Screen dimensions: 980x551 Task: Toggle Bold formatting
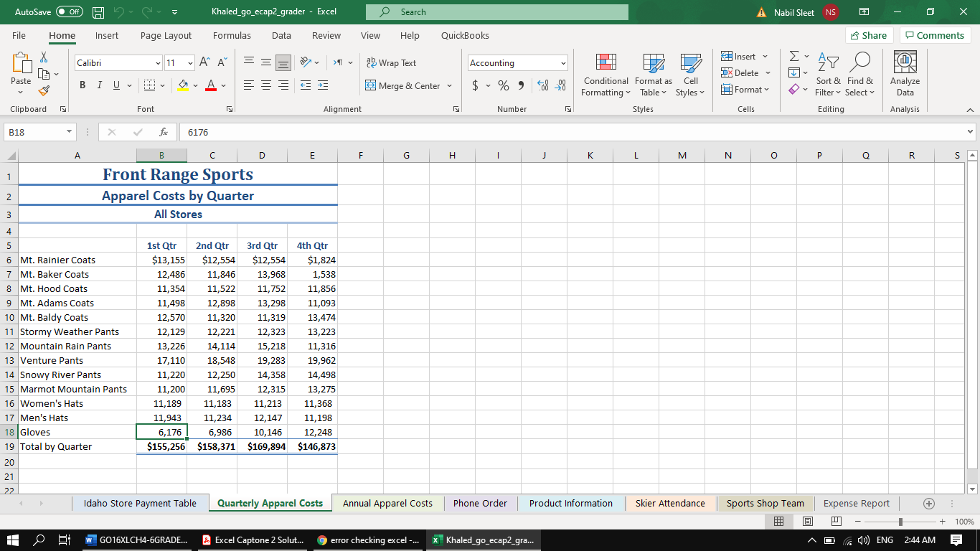click(83, 86)
